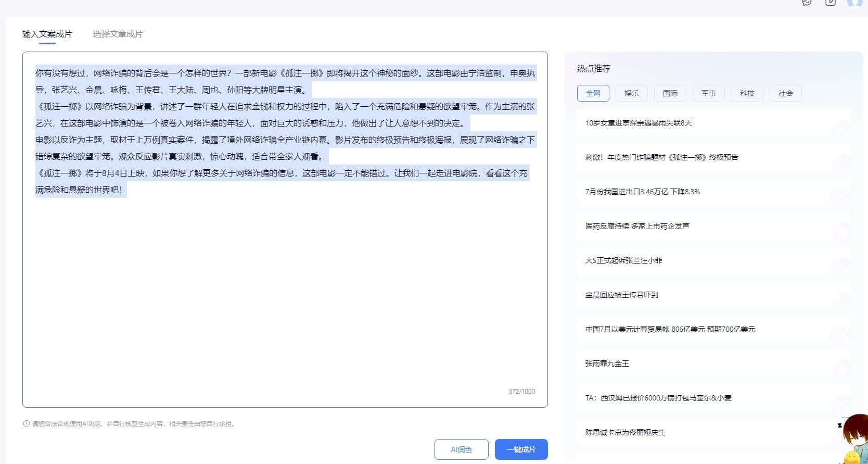Open hot topic 7月份我国进出口3.46万亿

coord(714,192)
